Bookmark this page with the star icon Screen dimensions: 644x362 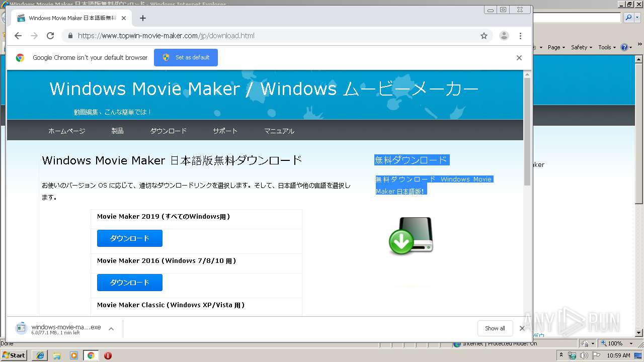(484, 36)
